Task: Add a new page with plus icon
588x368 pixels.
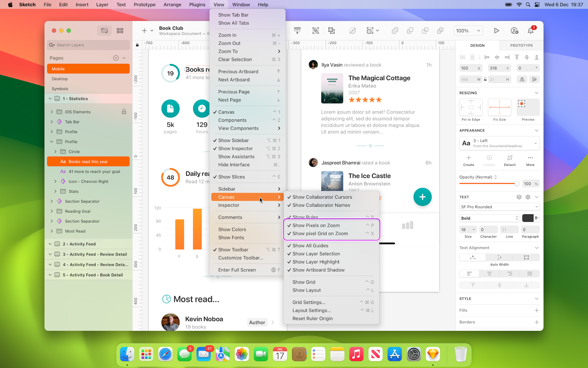Action: (x=116, y=58)
